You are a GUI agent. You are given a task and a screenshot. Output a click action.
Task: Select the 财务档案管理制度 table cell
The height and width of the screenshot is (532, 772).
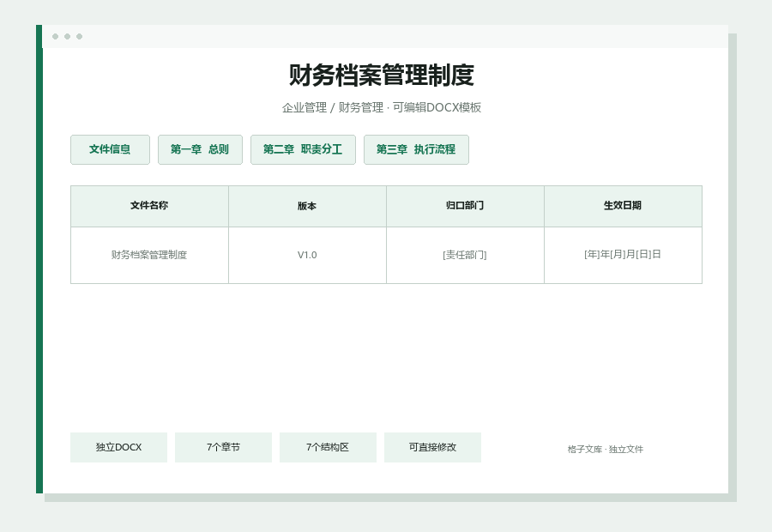(x=149, y=255)
